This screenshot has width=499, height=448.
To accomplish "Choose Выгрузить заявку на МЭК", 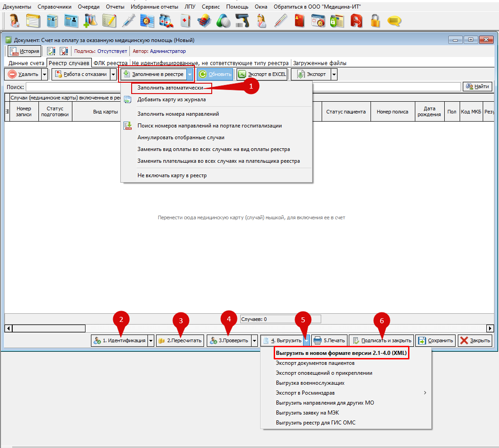I will pos(346,413).
